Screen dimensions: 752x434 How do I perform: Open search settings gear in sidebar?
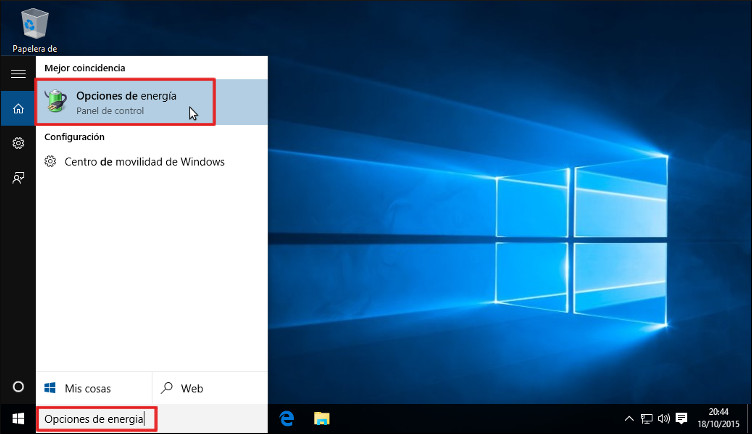(17, 143)
